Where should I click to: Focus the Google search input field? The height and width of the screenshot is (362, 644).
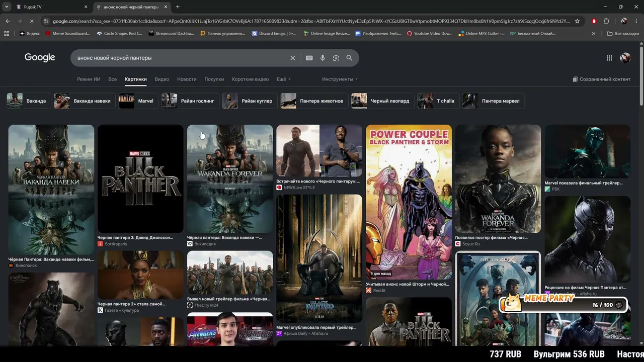[181, 58]
